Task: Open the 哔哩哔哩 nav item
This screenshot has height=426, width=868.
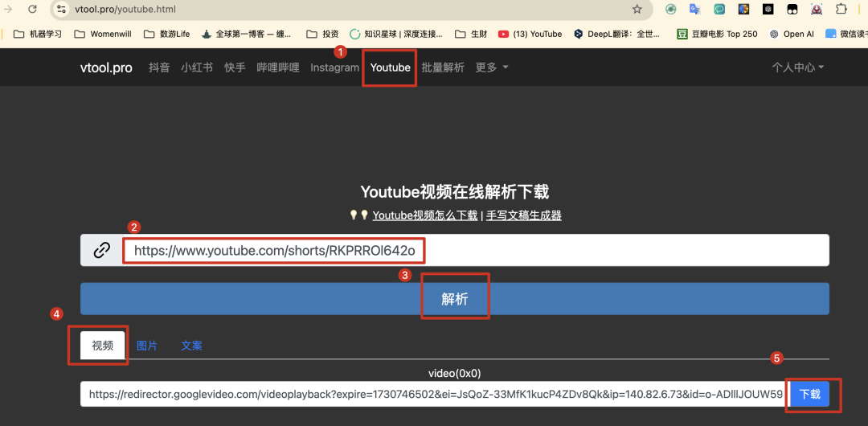Action: (x=278, y=68)
